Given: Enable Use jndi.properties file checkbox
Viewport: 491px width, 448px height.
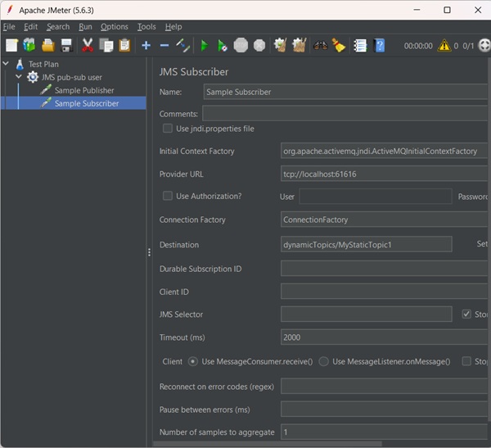Looking at the screenshot, I should (x=168, y=129).
